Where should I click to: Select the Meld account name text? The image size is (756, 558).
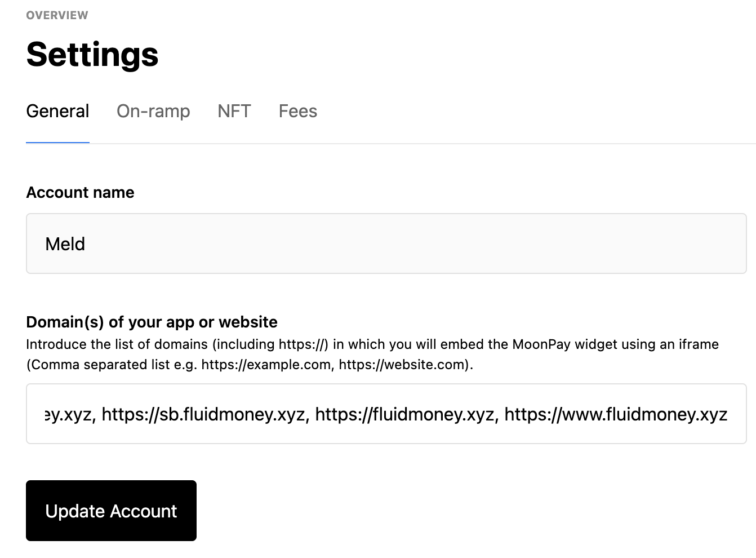[65, 243]
